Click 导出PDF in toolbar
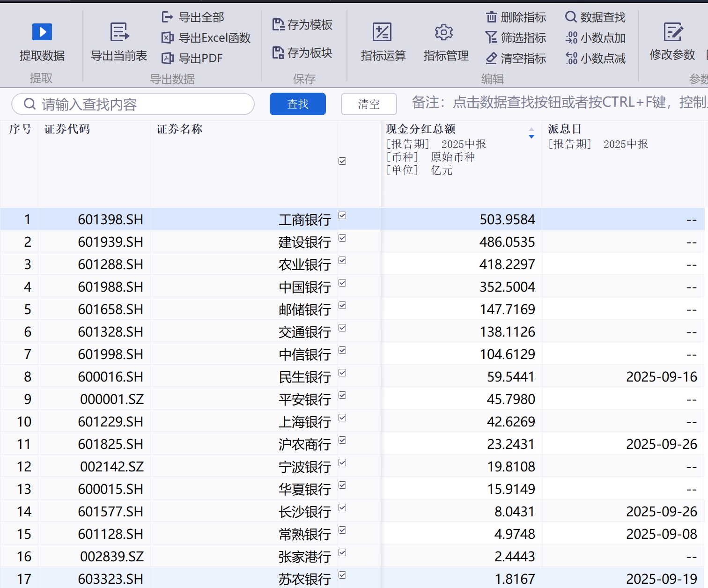 click(192, 58)
